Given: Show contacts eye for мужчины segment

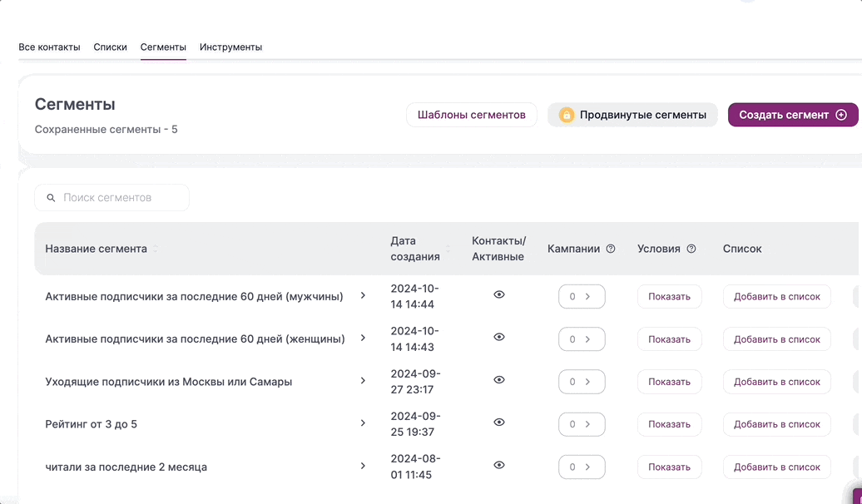Looking at the screenshot, I should click(x=499, y=294).
